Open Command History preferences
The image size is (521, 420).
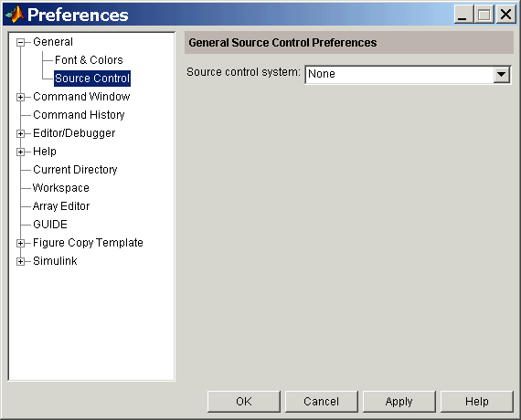click(x=79, y=115)
